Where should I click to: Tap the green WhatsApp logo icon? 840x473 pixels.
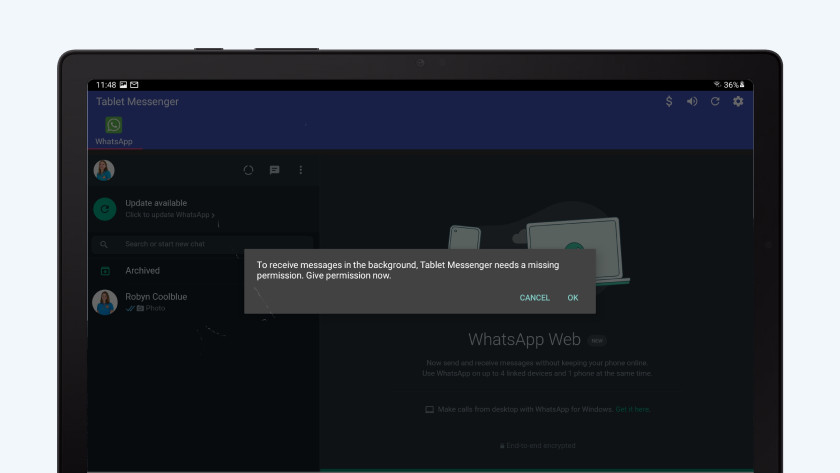click(x=114, y=125)
